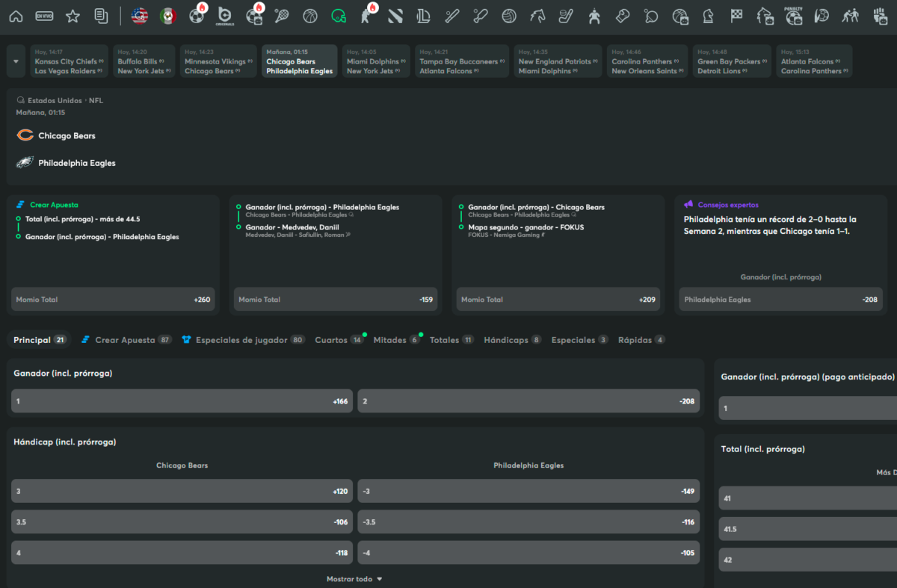Bet on winner 1 at +166
The width and height of the screenshot is (897, 588).
pos(182,401)
